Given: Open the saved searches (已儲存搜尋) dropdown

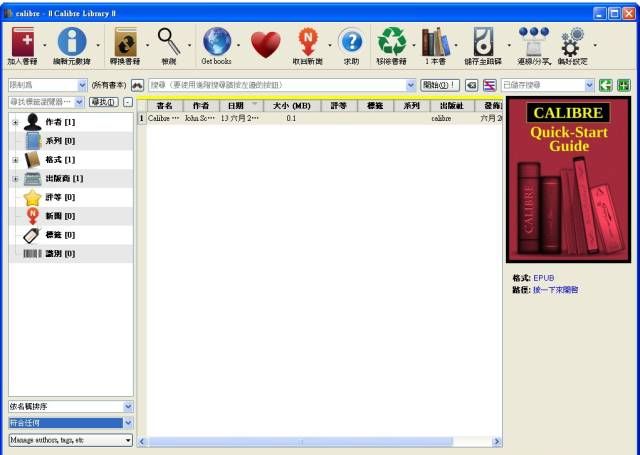Looking at the screenshot, I should point(548,86).
